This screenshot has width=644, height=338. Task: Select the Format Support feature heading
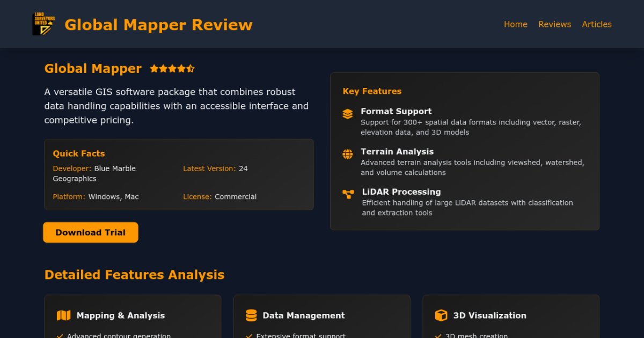[396, 111]
